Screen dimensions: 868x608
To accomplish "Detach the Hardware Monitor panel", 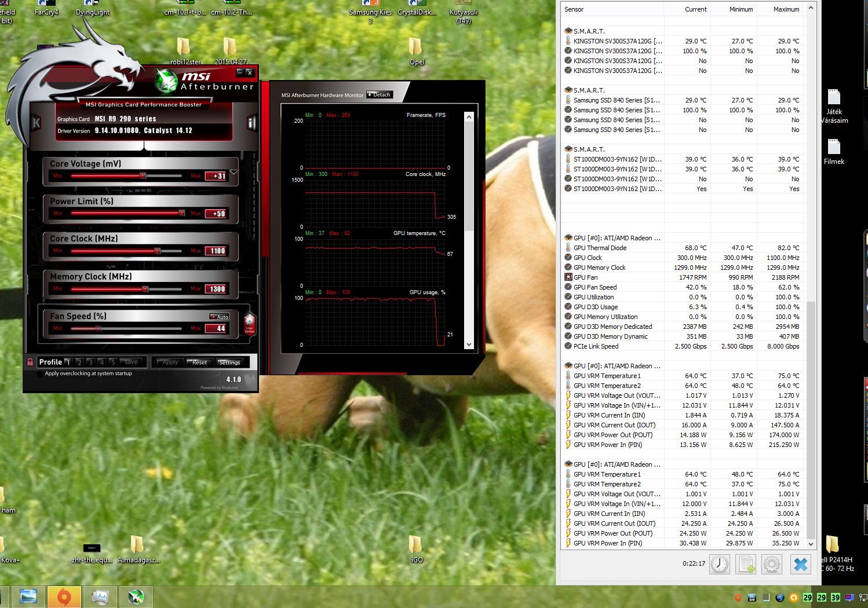I will [x=380, y=95].
